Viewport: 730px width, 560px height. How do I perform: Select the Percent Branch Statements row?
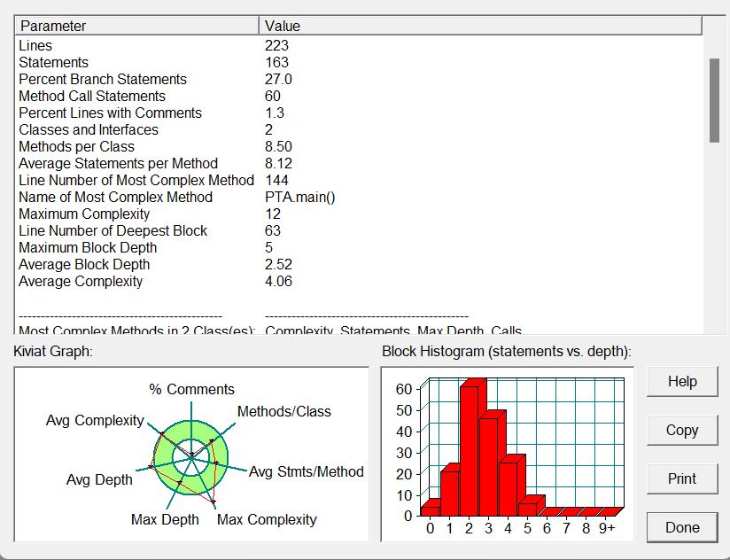pyautogui.click(x=359, y=79)
